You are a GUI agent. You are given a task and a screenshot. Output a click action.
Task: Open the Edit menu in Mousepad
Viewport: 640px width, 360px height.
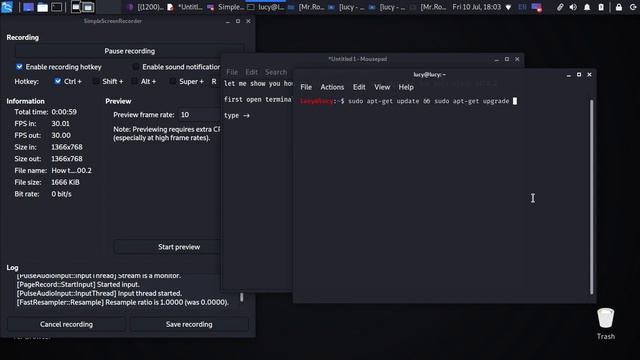coord(251,72)
